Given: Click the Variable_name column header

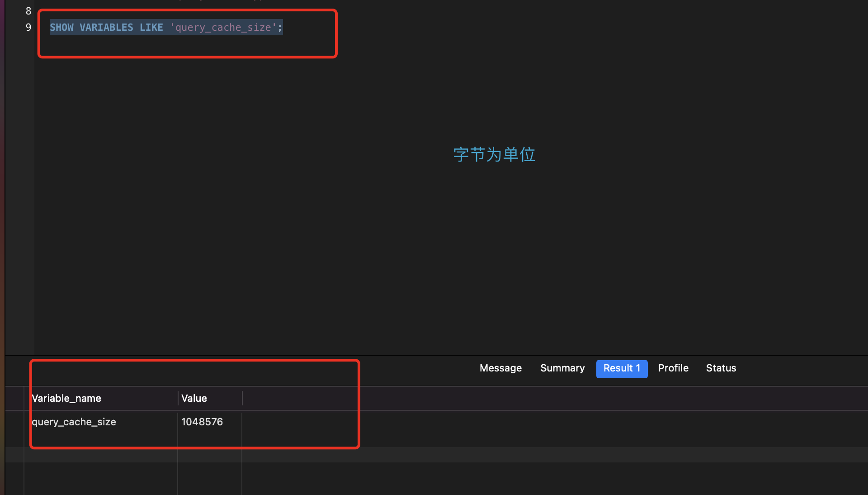Looking at the screenshot, I should 66,399.
